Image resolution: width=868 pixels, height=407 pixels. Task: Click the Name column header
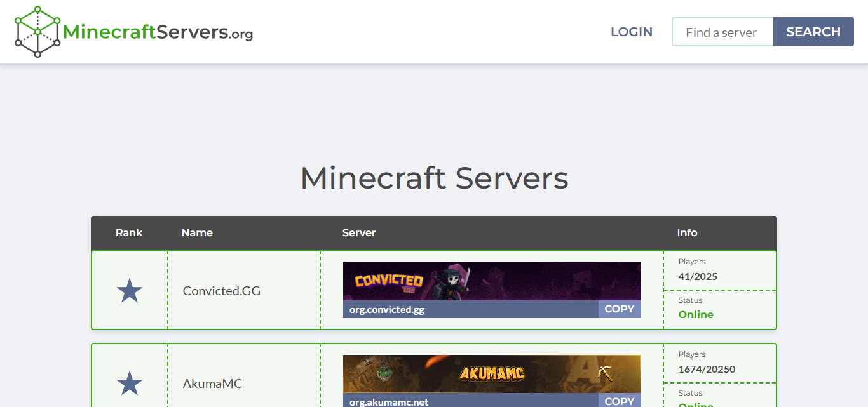[x=197, y=232]
